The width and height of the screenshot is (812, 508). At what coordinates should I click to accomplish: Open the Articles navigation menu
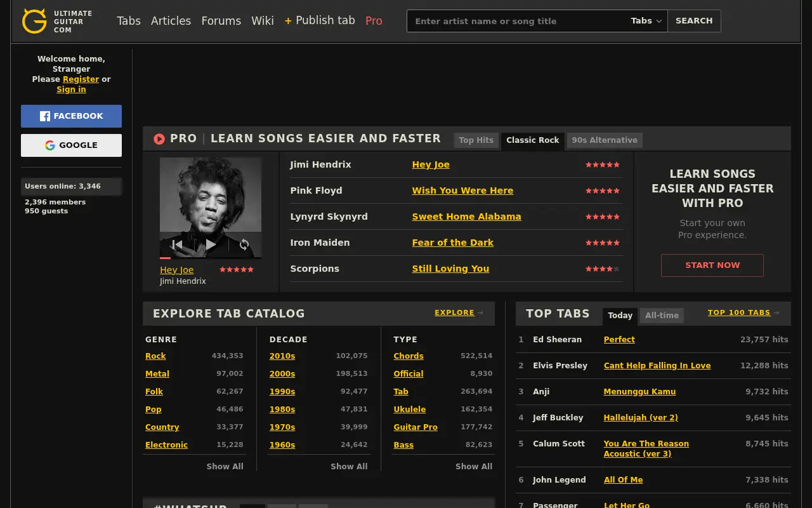pos(171,21)
